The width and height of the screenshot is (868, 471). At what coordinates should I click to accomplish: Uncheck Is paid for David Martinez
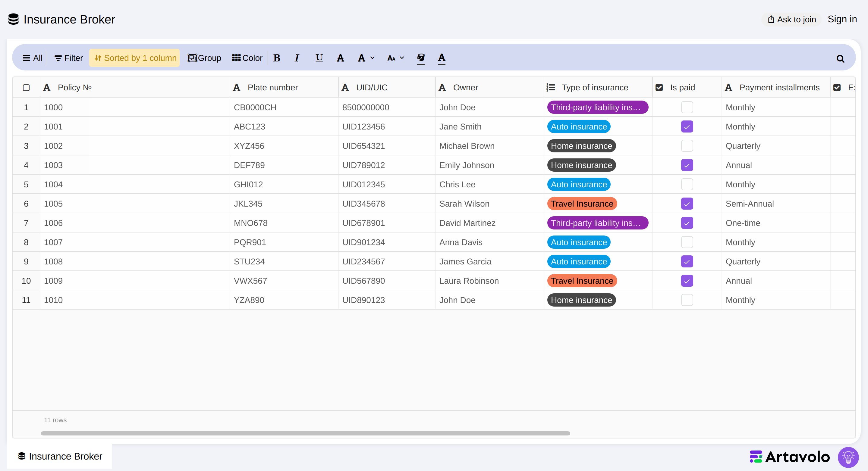(687, 223)
